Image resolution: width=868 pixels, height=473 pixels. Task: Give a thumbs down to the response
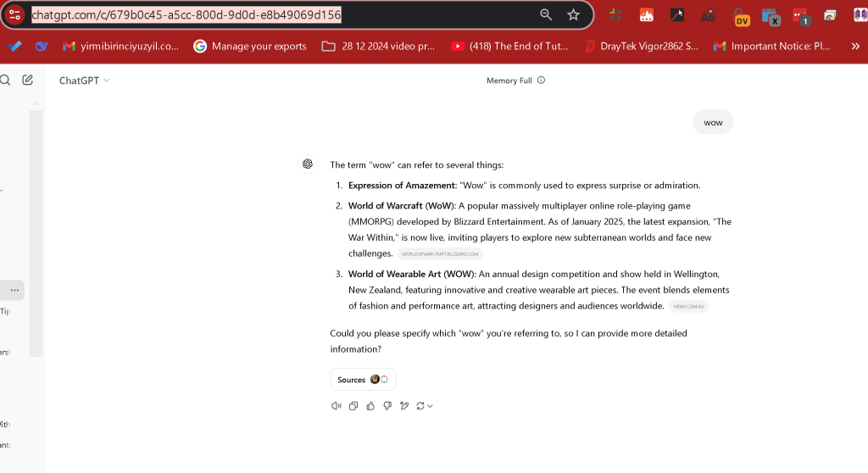(x=387, y=406)
